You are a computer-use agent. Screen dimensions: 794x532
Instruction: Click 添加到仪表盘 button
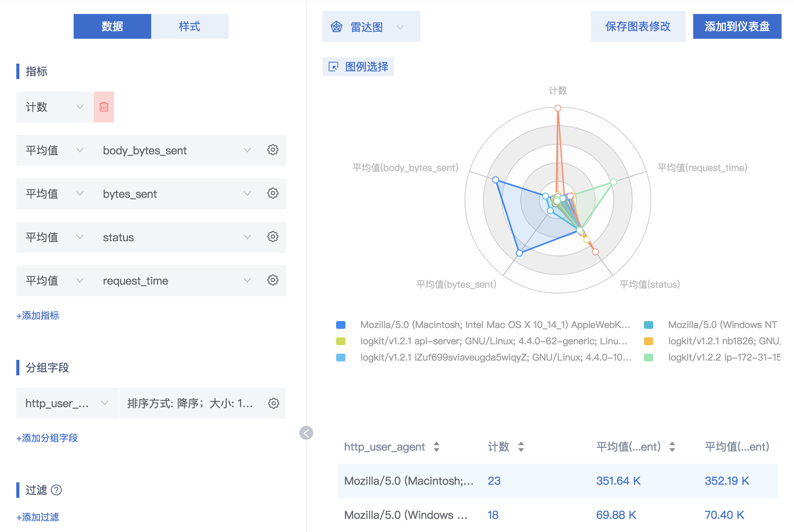[x=737, y=26]
